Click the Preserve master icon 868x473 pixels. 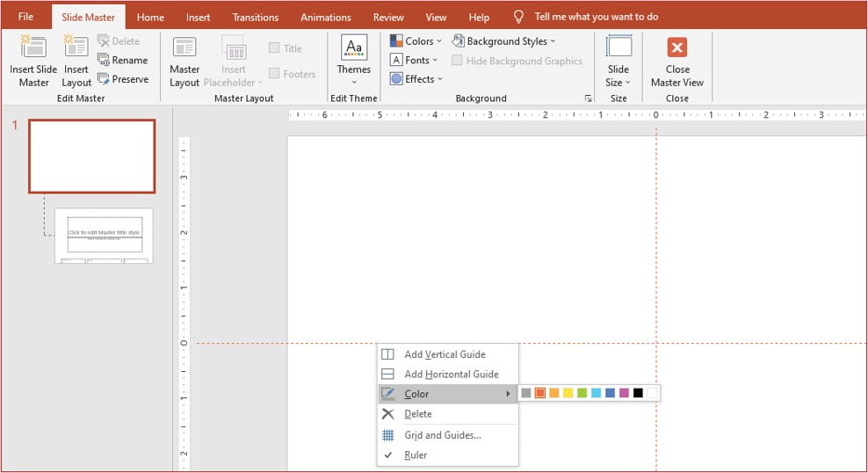104,78
